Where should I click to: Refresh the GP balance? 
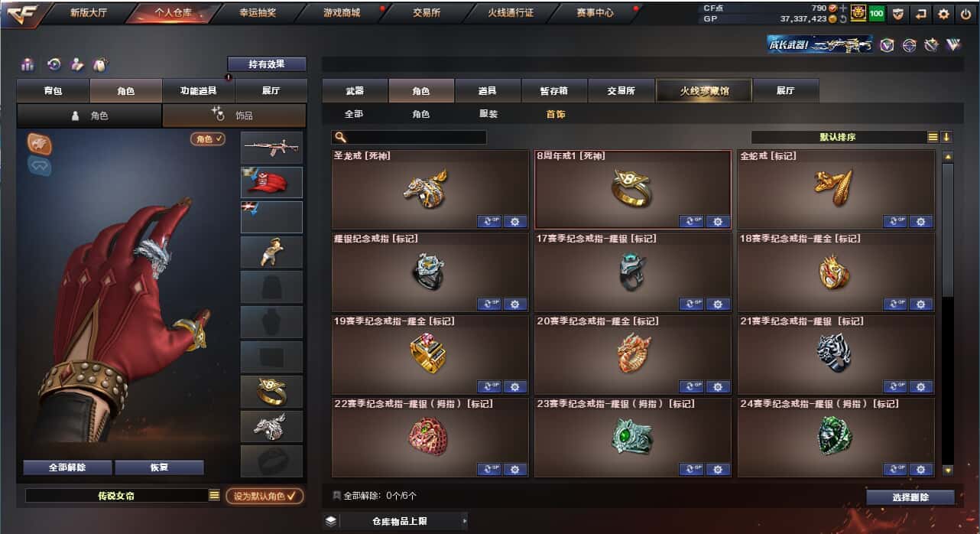[843, 18]
